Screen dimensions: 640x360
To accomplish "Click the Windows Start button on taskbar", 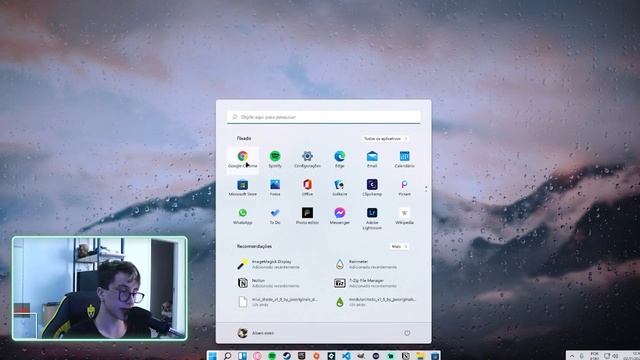I will point(212,356).
